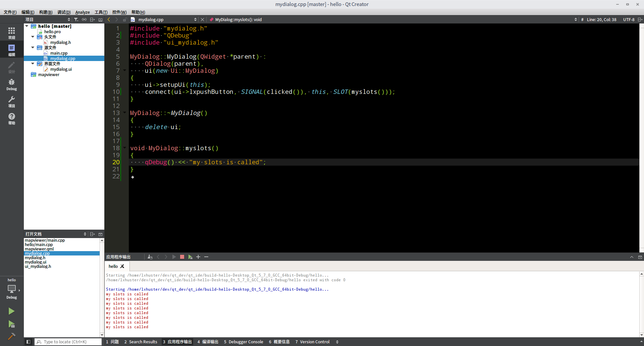Open the MyDialog::myslots() symbol dropdown
This screenshot has height=346, width=644.
click(x=576, y=20)
